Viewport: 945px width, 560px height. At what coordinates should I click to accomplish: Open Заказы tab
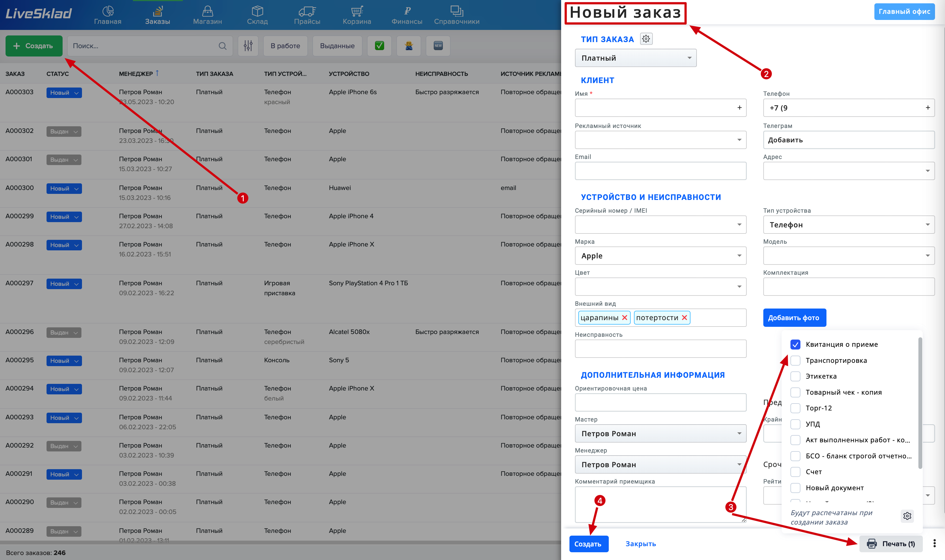pos(157,15)
